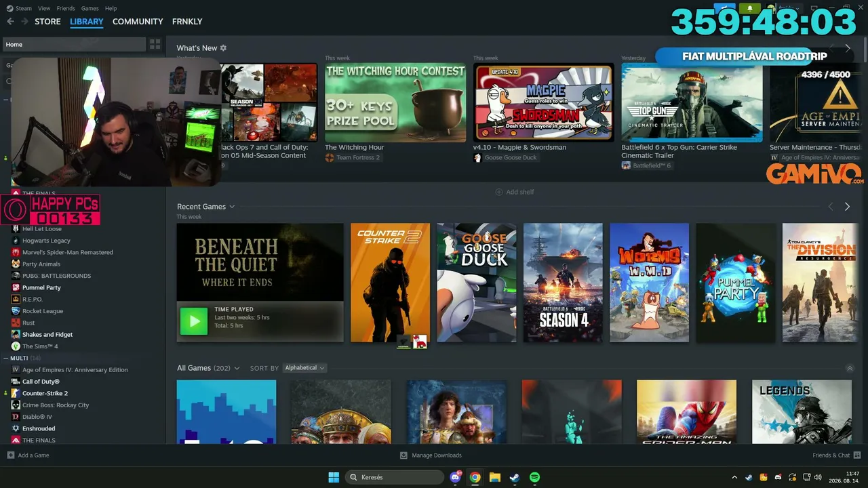The height and width of the screenshot is (488, 868).
Task: Open the Battlefield 6 Top Gun news thumbnail
Action: click(x=692, y=102)
